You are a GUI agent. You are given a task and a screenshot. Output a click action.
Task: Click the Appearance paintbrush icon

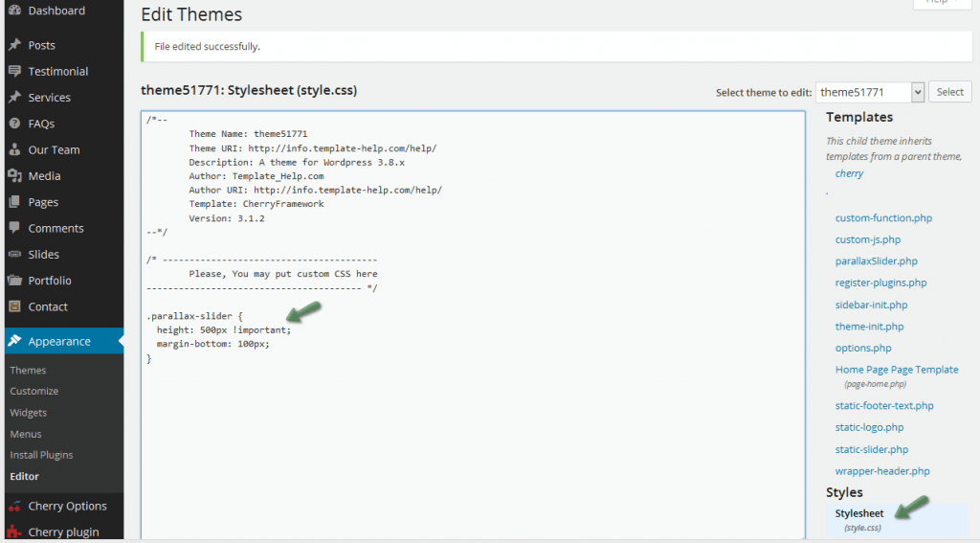pyautogui.click(x=15, y=341)
